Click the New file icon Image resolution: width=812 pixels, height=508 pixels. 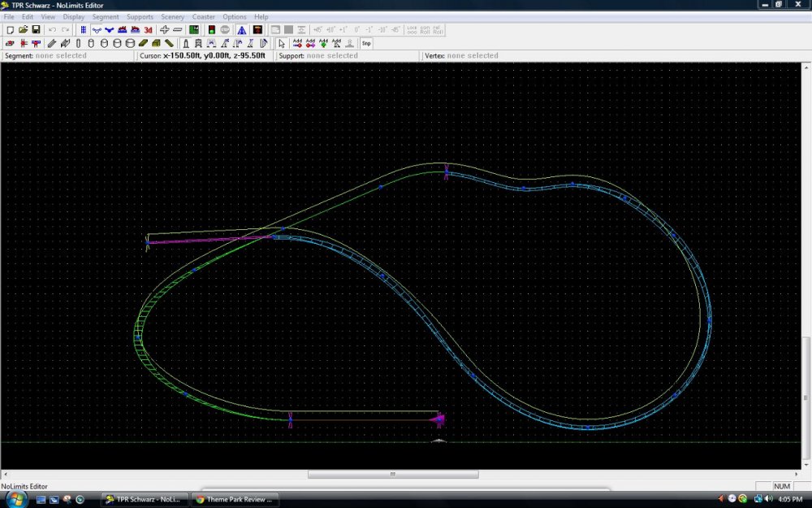coord(10,30)
